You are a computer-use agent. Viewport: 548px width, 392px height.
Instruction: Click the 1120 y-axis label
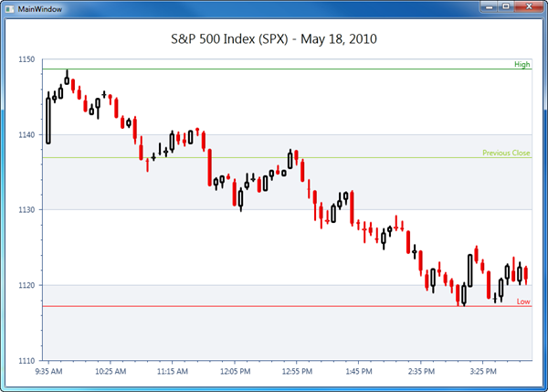pyautogui.click(x=26, y=285)
